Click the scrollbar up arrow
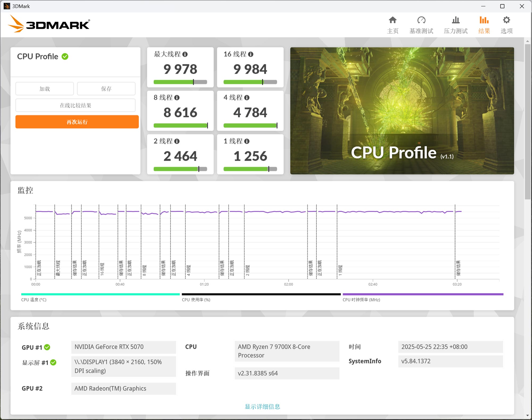 (x=528, y=41)
